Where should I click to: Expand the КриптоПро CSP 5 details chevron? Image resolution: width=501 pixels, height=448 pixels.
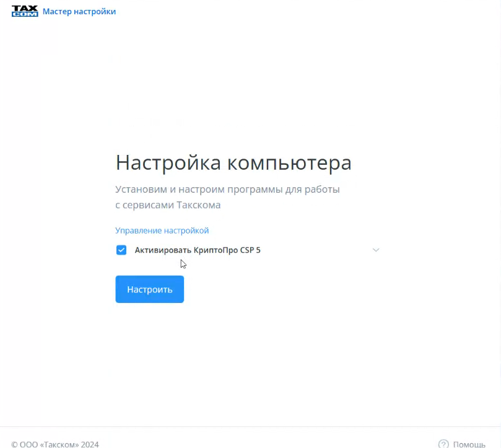pyautogui.click(x=376, y=250)
